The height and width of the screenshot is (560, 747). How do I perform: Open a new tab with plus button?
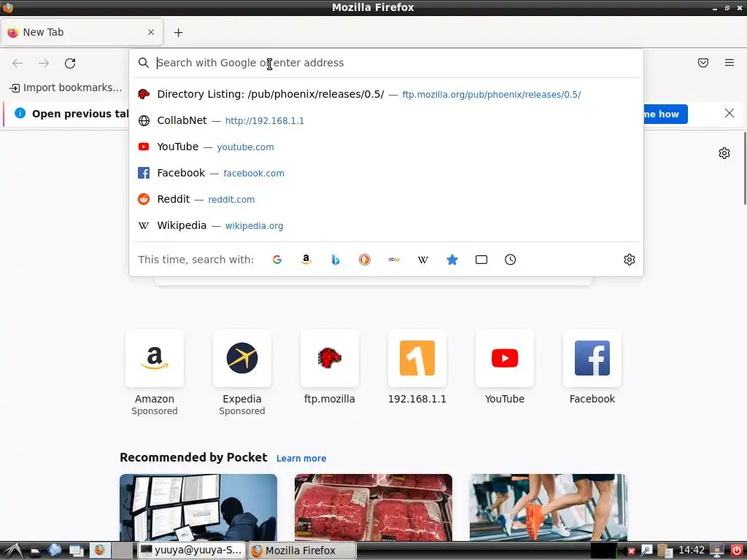pyautogui.click(x=178, y=32)
